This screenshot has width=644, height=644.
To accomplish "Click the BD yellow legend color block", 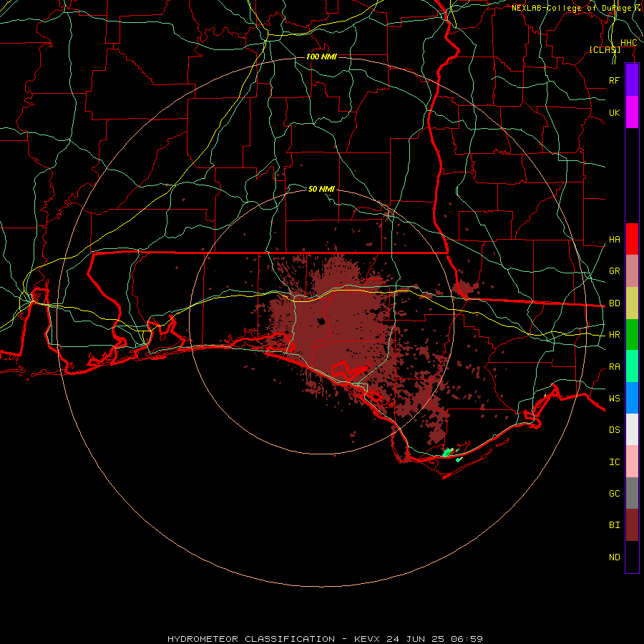I will tap(632, 303).
